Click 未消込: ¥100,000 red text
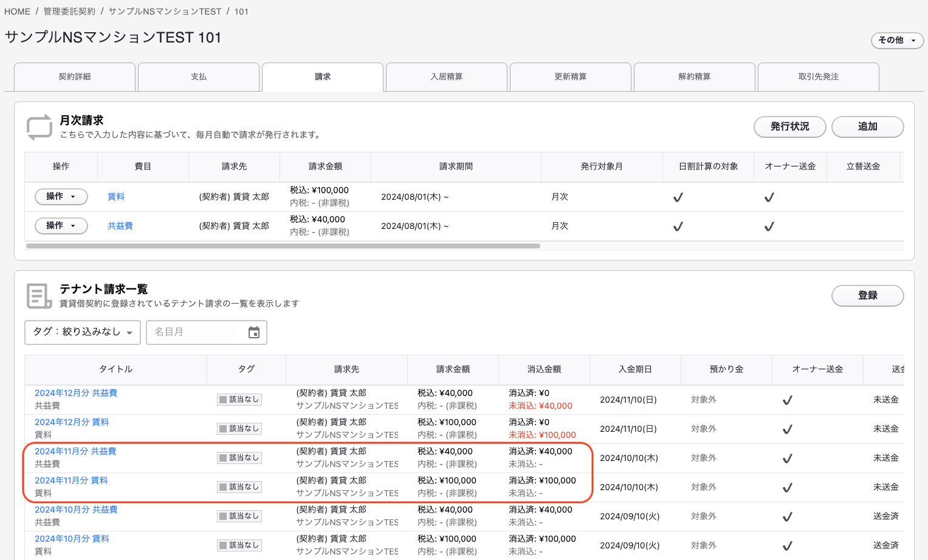928x560 pixels. 542,435
